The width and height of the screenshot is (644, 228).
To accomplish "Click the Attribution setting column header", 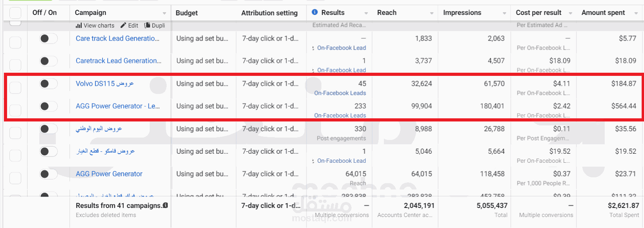I will [x=270, y=13].
